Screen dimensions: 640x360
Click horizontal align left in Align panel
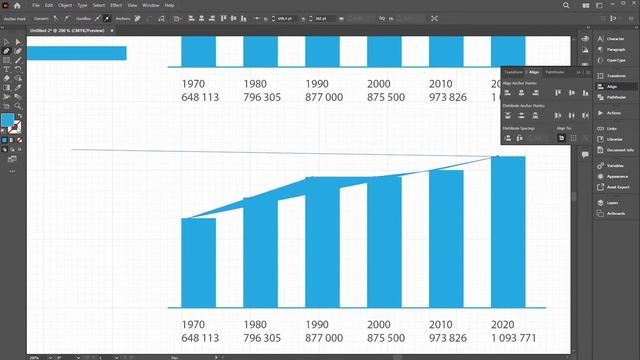click(x=507, y=93)
